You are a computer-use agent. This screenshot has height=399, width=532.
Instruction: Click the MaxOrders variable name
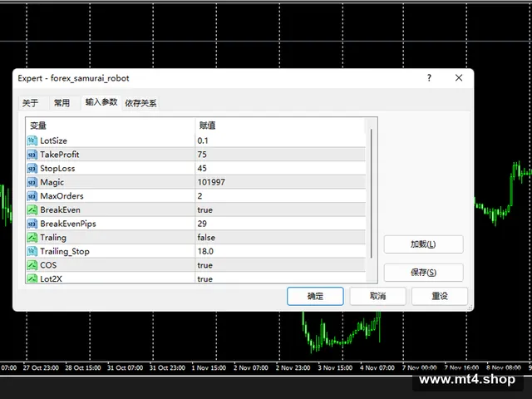point(62,196)
